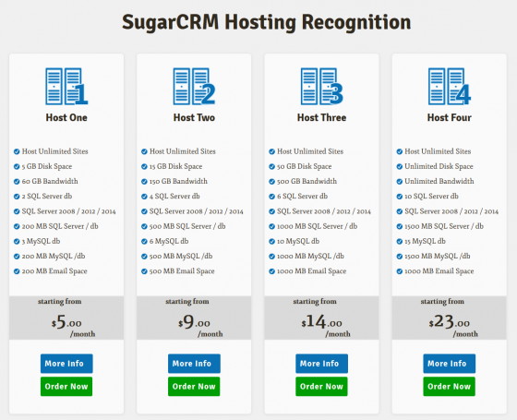Image resolution: width=517 pixels, height=420 pixels.
Task: Select Order Now under Host Three
Action: tap(322, 387)
